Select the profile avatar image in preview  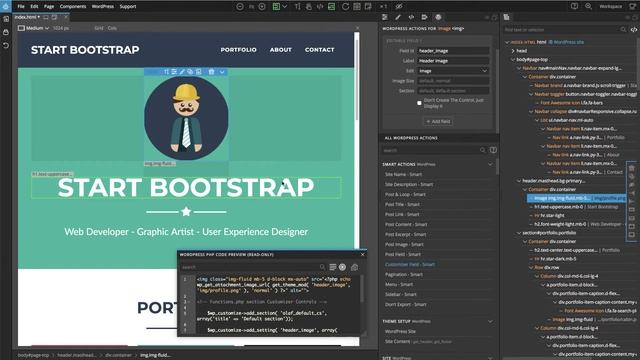pos(186,118)
